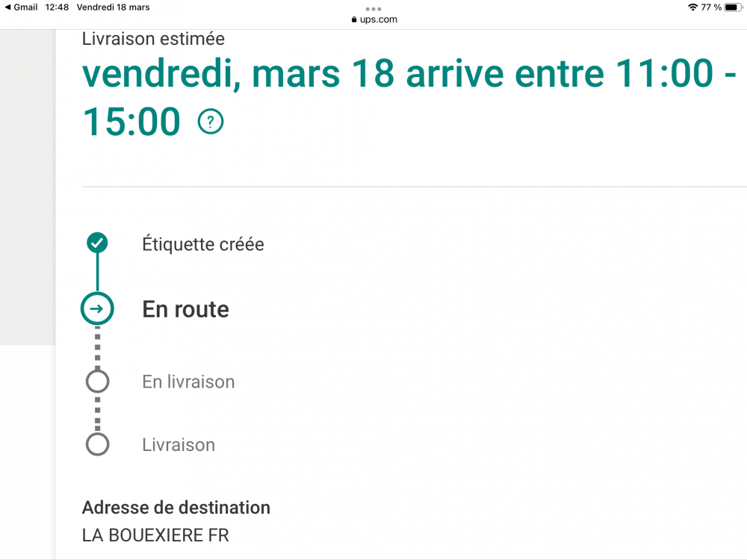Viewport: 747px width, 560px height.
Task: Tap the battery indicator icon
Action: coord(733,7)
